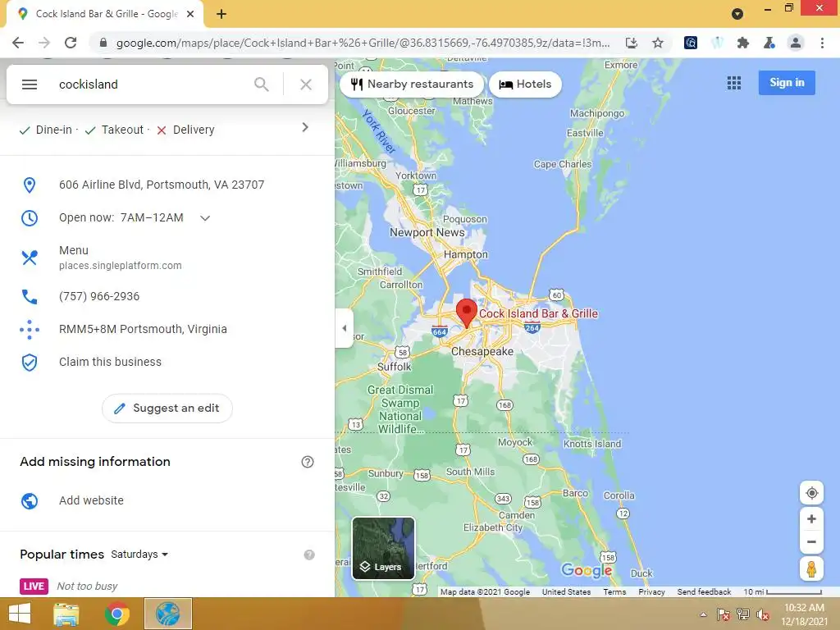Expand the opening hours dropdown
The image size is (840, 630).
[x=205, y=218]
